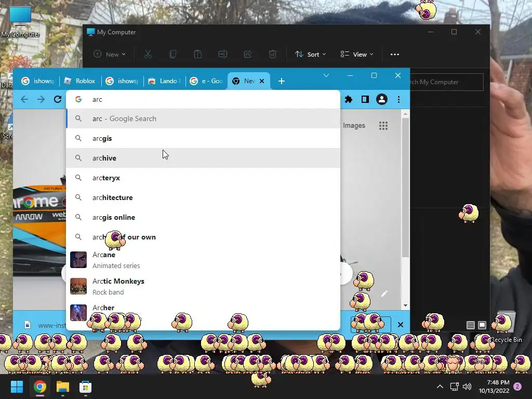Click Delete trash icon in My Computer
The height and width of the screenshot is (399, 532).
pyautogui.click(x=273, y=54)
